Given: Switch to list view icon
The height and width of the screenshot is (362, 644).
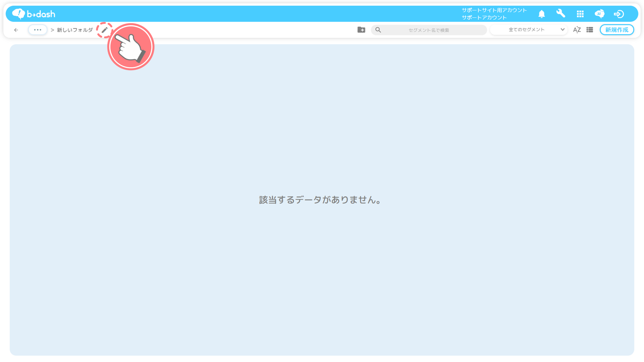Looking at the screenshot, I should click(590, 30).
